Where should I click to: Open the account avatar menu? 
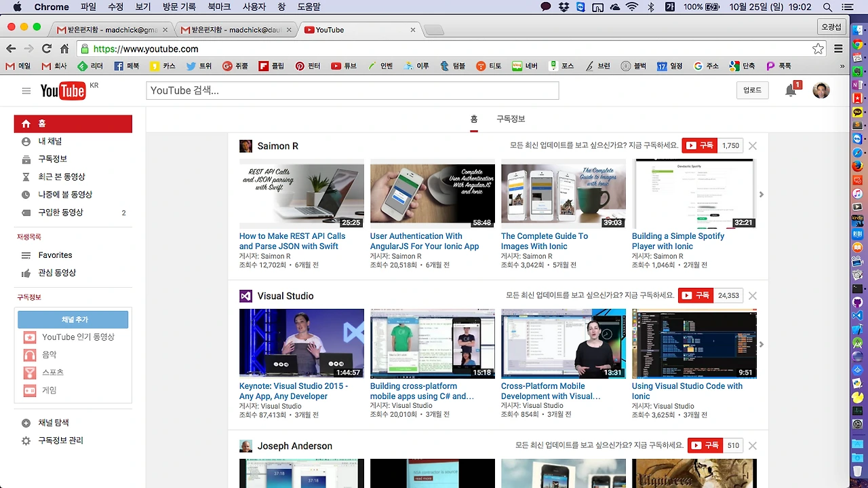(821, 90)
